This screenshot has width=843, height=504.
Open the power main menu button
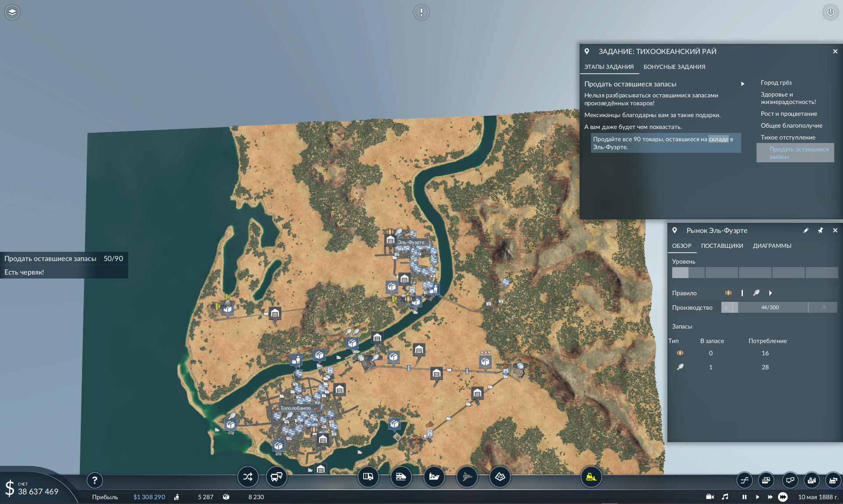coord(830,12)
